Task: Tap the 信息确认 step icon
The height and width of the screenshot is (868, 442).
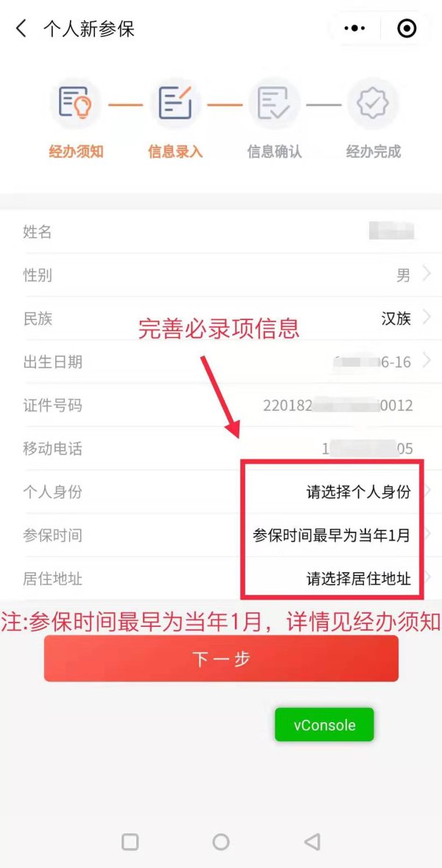Action: pos(274,104)
